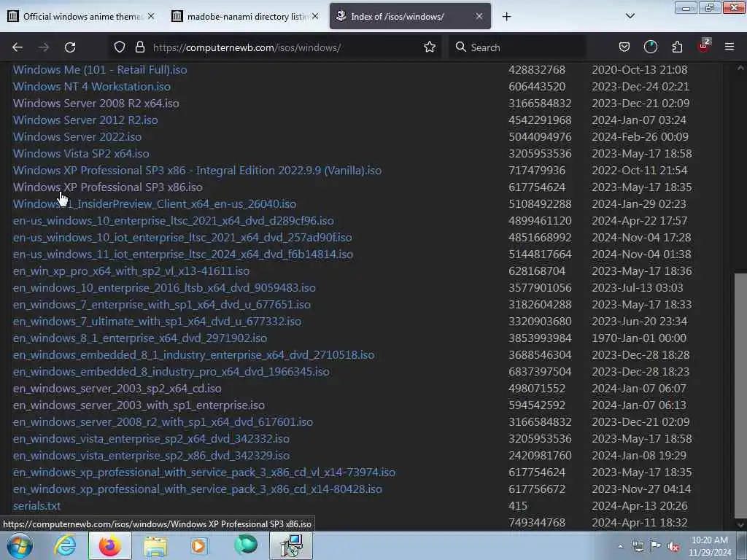This screenshot has width=747, height=560.
Task: Click en_windows_7_ultimate_with_sp1 iso link
Action: click(x=158, y=321)
